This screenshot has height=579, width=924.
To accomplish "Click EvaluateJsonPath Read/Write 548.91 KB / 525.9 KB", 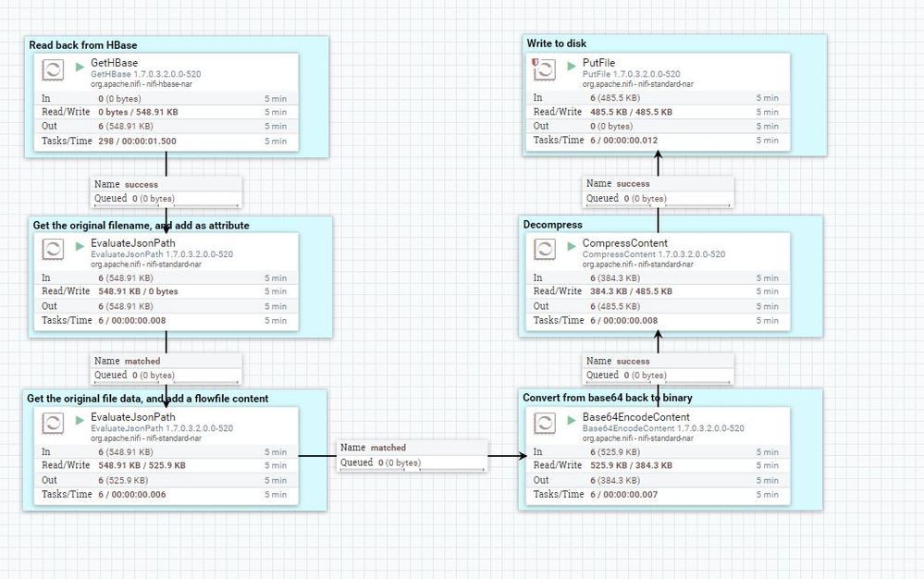I will tap(142, 465).
